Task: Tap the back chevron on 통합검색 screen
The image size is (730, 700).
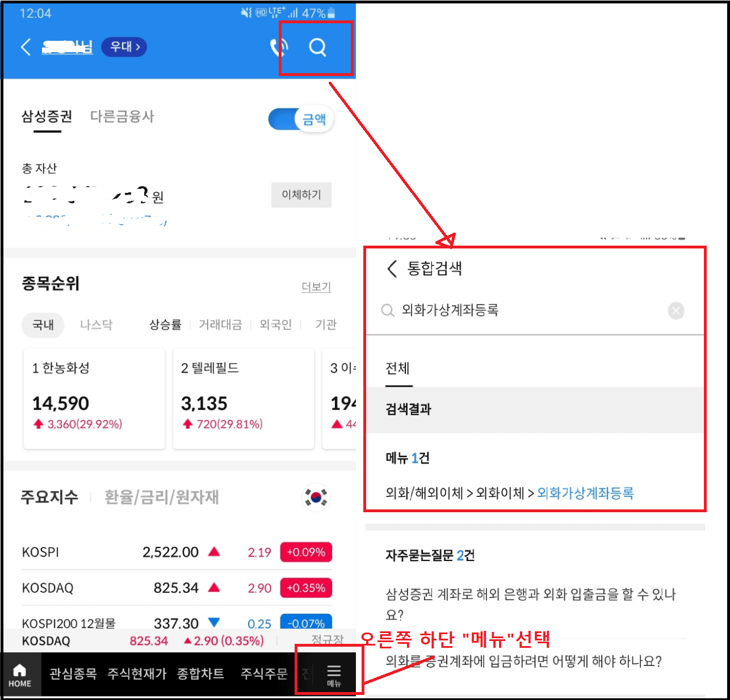Action: click(x=391, y=269)
